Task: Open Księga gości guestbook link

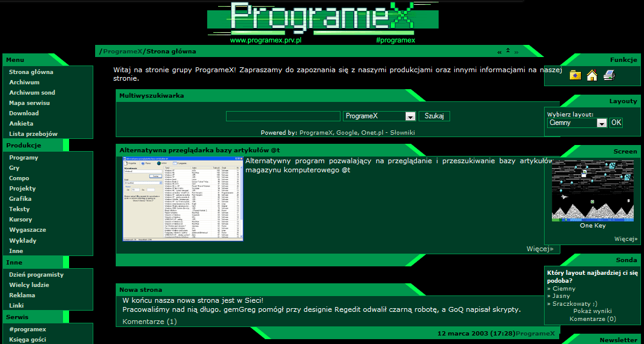Action: point(27,340)
